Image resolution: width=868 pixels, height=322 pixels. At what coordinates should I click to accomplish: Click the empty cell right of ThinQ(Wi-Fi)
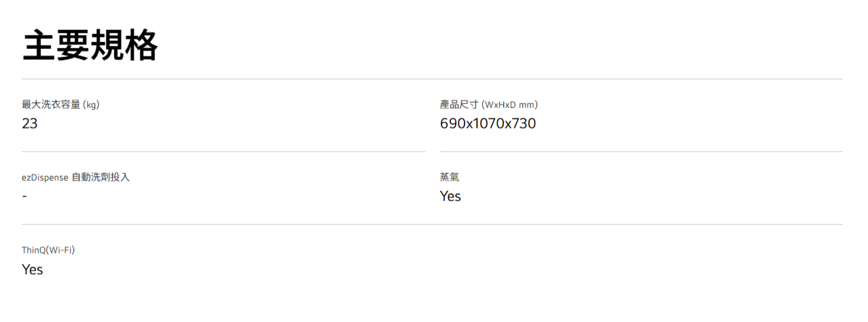[640, 260]
